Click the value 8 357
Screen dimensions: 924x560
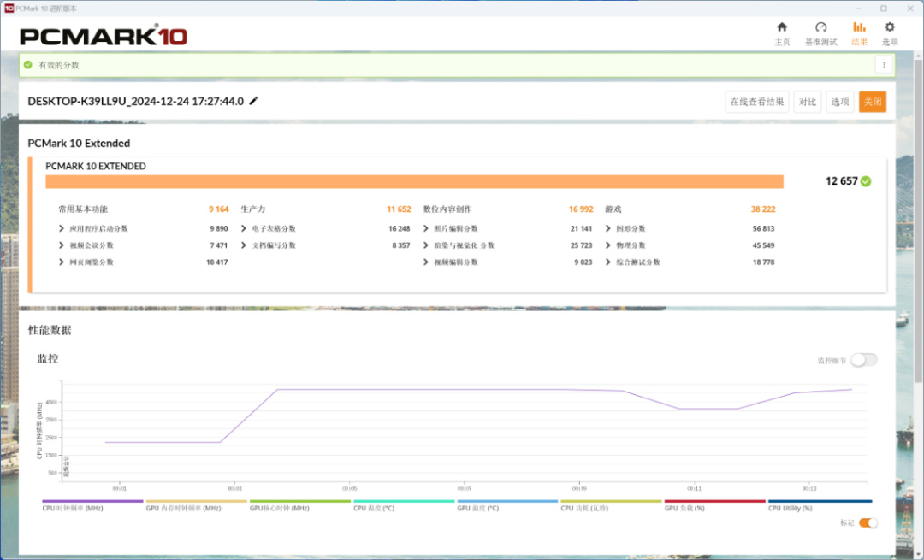401,245
